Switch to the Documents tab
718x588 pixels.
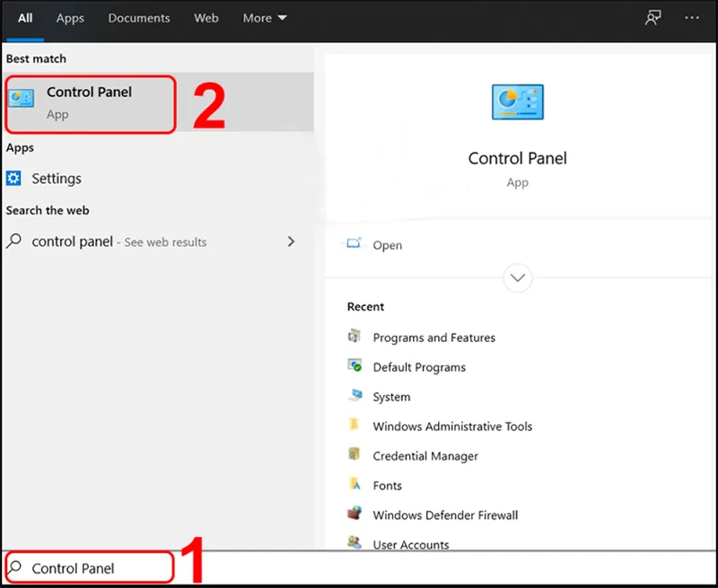[139, 18]
